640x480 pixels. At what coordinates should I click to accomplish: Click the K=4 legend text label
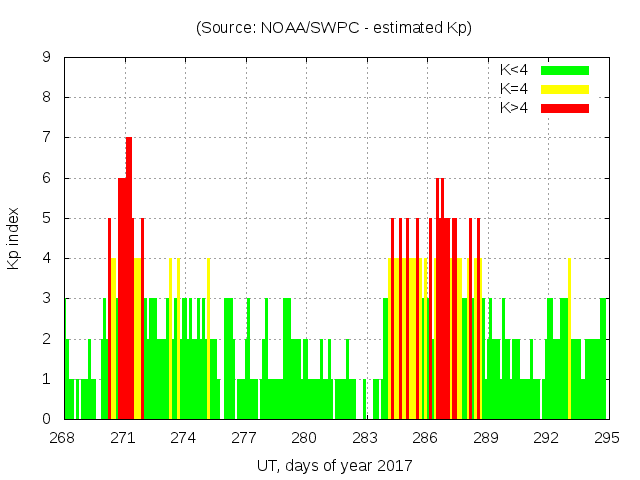[514, 89]
